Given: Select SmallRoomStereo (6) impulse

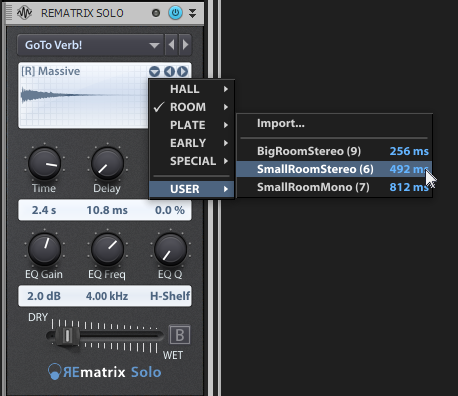Looking at the screenshot, I should pyautogui.click(x=334, y=169).
